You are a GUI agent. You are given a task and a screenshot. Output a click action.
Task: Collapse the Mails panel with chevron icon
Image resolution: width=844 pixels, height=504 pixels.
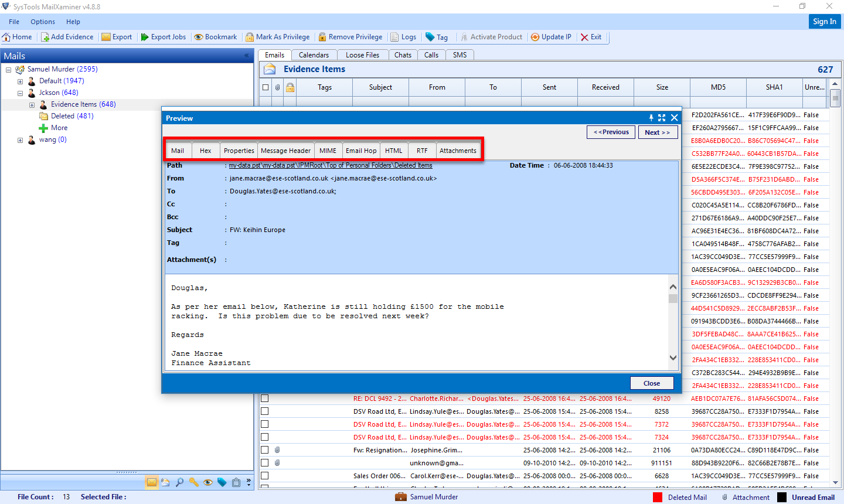247,56
